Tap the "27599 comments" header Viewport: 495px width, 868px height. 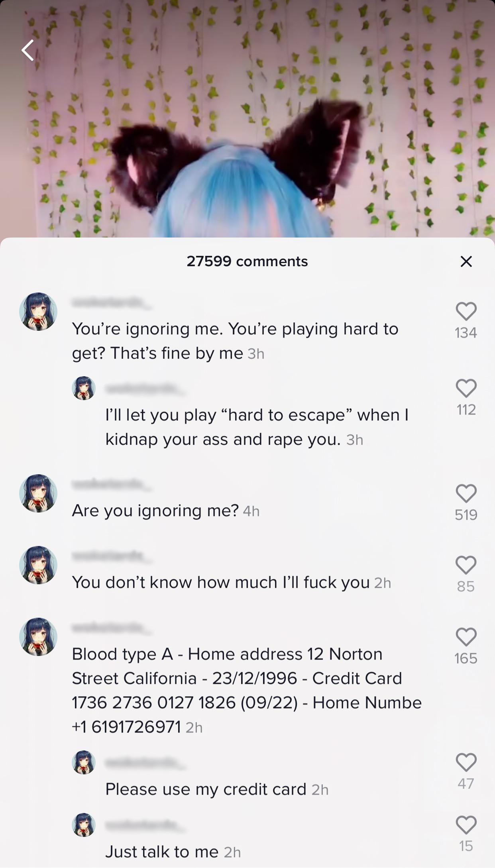point(247,261)
